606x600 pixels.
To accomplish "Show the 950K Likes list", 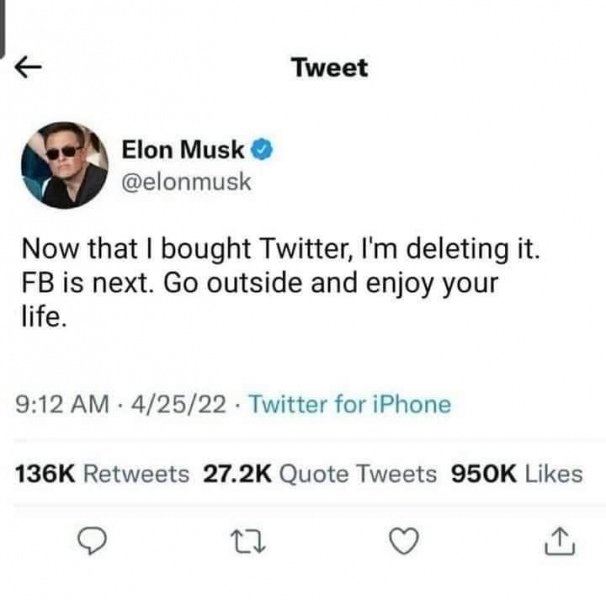I will [517, 472].
